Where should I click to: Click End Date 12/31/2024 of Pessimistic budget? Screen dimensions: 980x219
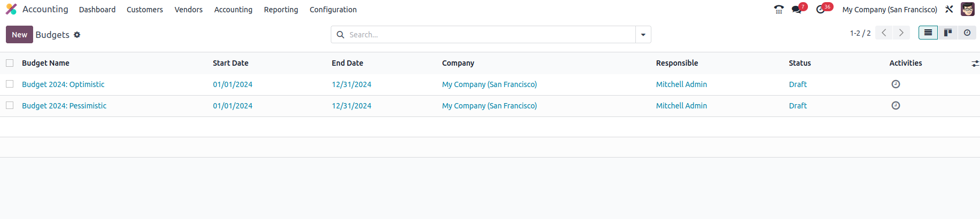pos(352,106)
